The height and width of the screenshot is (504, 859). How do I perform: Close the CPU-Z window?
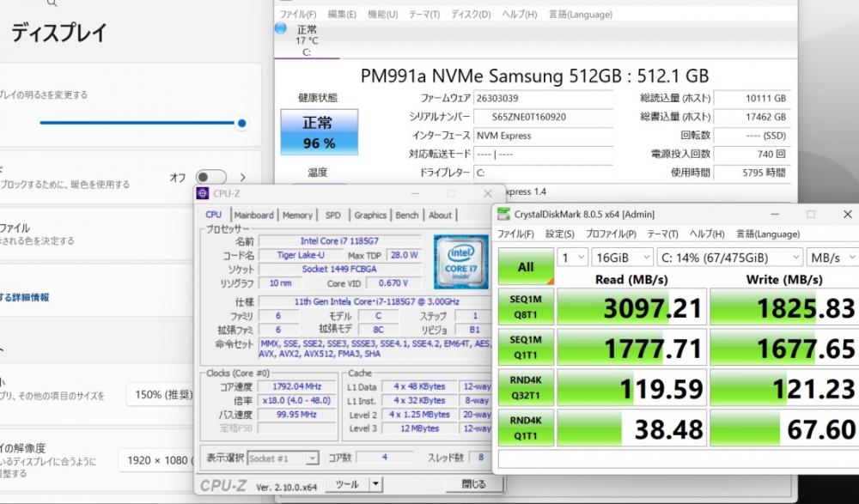pyautogui.click(x=488, y=193)
